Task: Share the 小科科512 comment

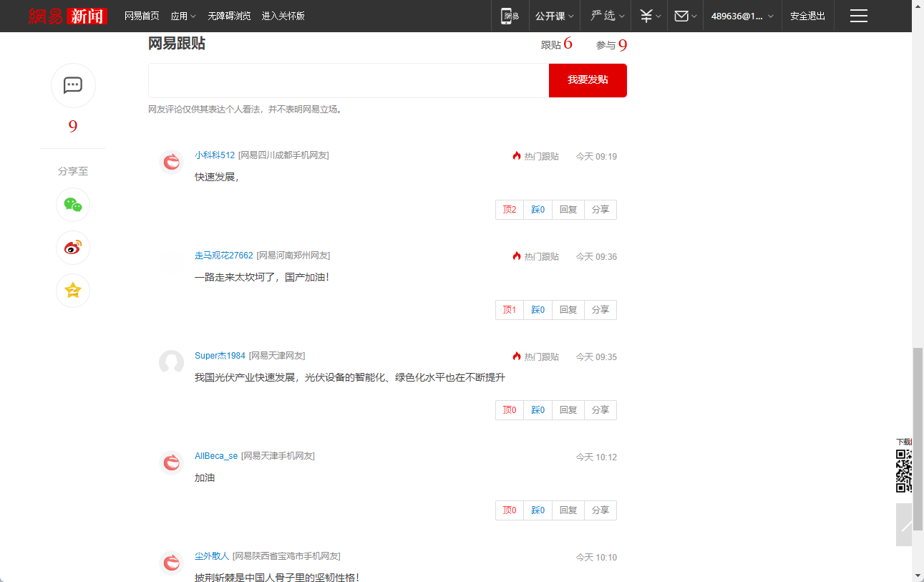Action: [x=600, y=210]
